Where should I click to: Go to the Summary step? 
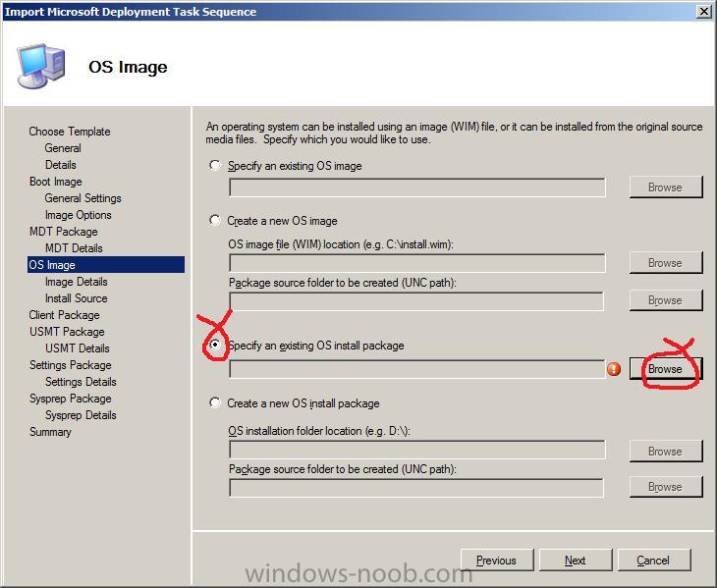[50, 432]
